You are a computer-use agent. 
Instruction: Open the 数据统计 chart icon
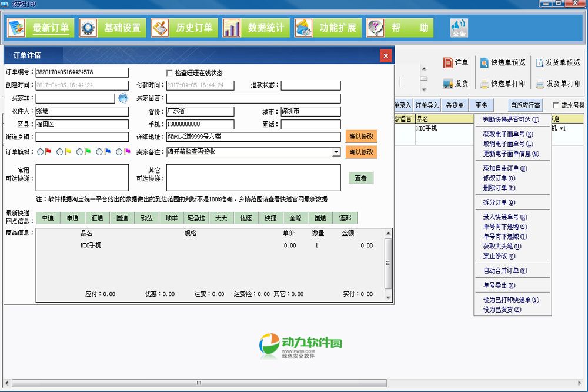[232, 28]
